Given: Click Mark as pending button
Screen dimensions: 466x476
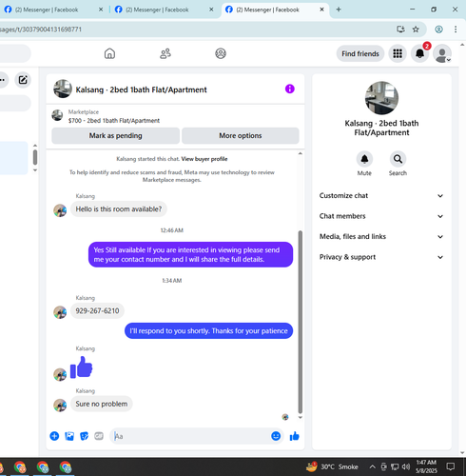Looking at the screenshot, I should click(116, 135).
